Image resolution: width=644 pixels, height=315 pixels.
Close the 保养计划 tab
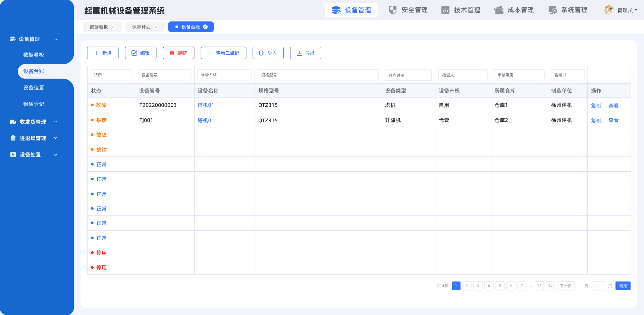pos(156,27)
